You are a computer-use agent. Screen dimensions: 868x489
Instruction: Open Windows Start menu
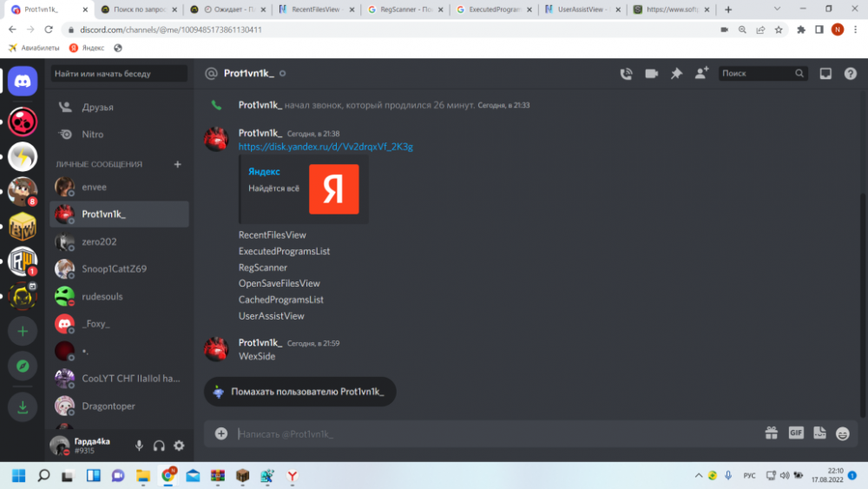click(18, 476)
